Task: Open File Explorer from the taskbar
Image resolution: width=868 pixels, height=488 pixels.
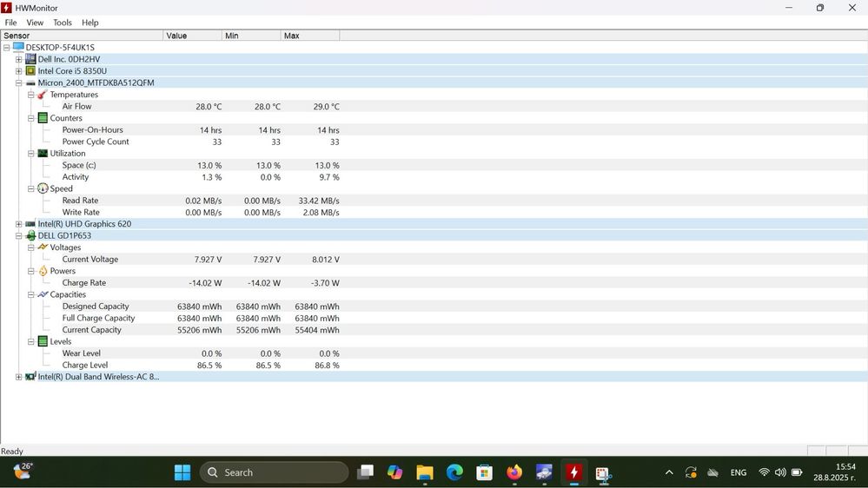Action: (425, 472)
